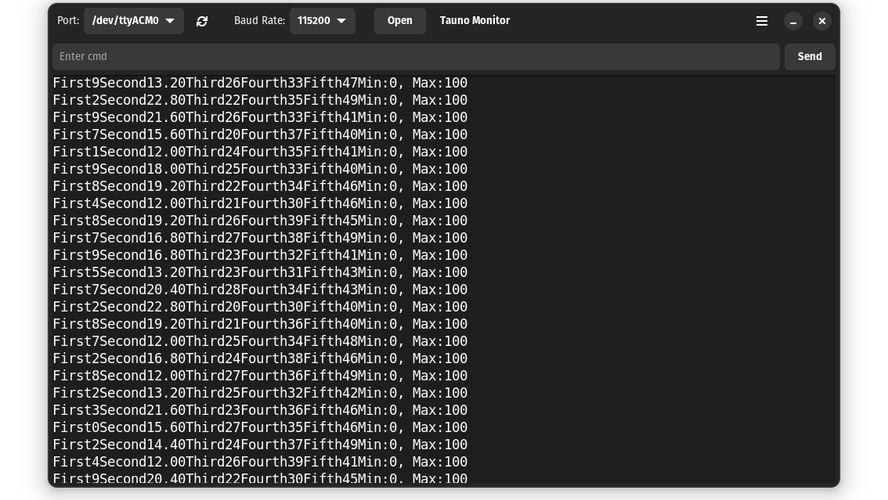Image resolution: width=888 pixels, height=500 pixels.
Task: Click the line First7Second20.40Third28
Action: coord(260,289)
